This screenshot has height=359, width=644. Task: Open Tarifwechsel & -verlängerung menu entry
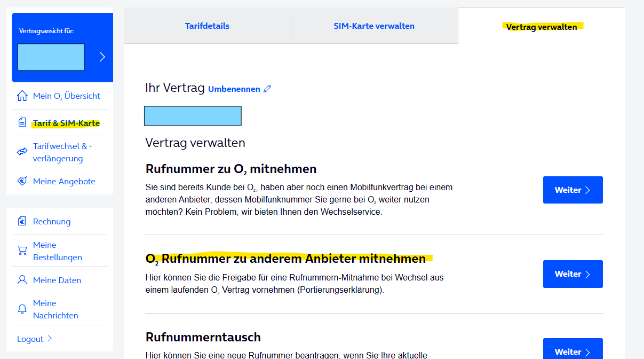click(x=62, y=152)
